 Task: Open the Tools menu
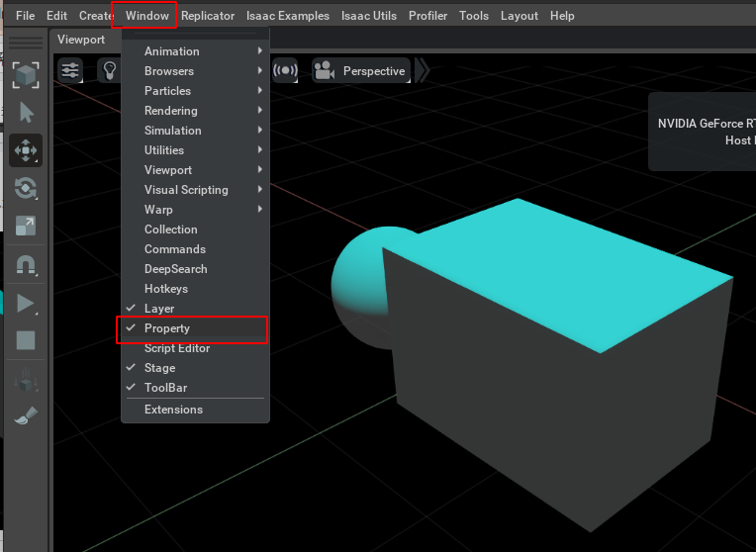click(473, 16)
